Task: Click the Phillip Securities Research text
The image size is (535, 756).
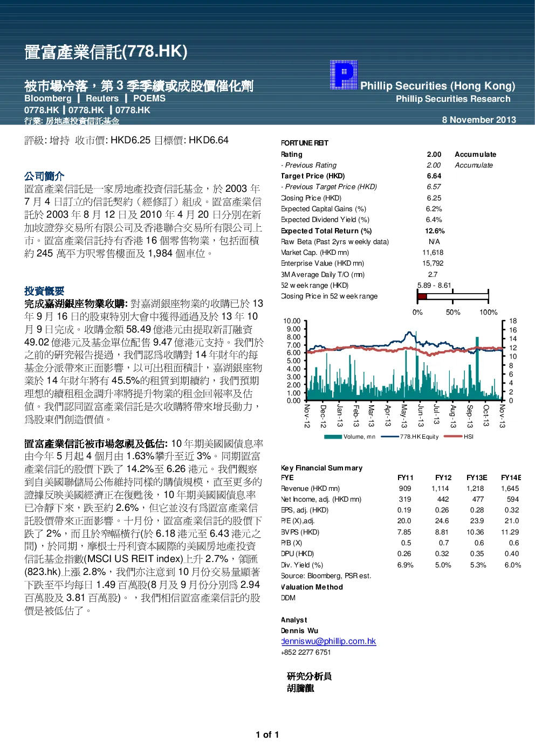Action: pos(453,99)
